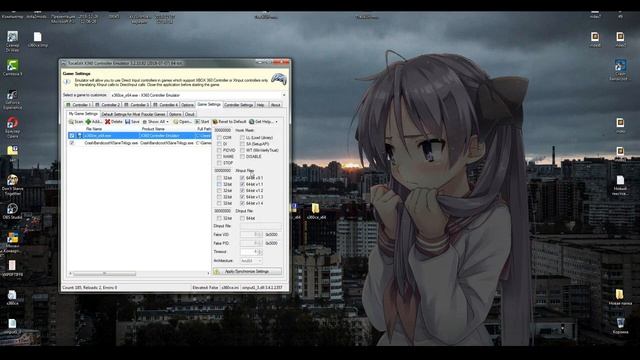Click the horizontal scrollbar in the game list

click(x=104, y=273)
